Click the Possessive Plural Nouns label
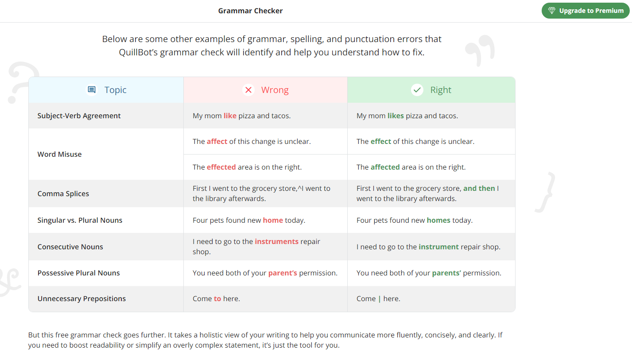The width and height of the screenshot is (632, 364). pos(78,273)
